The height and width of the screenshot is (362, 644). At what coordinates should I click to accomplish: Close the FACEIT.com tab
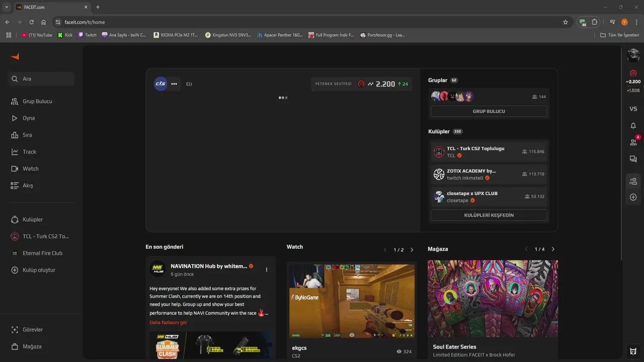tap(86, 7)
